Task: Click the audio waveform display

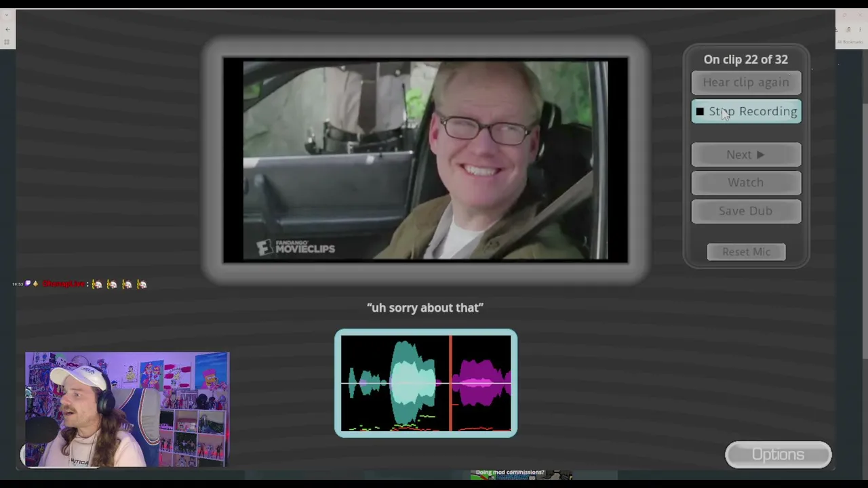Action: pyautogui.click(x=426, y=384)
